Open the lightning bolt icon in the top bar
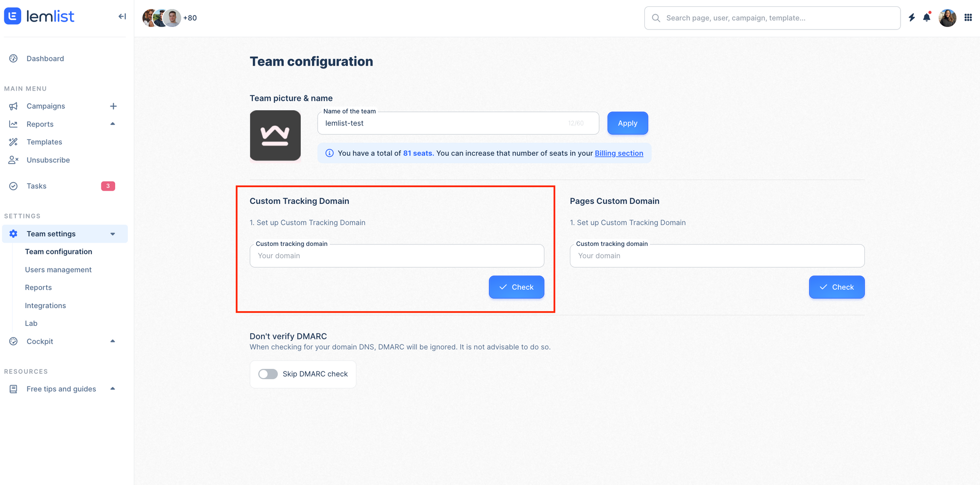Screen dimensions: 980x485 point(911,17)
